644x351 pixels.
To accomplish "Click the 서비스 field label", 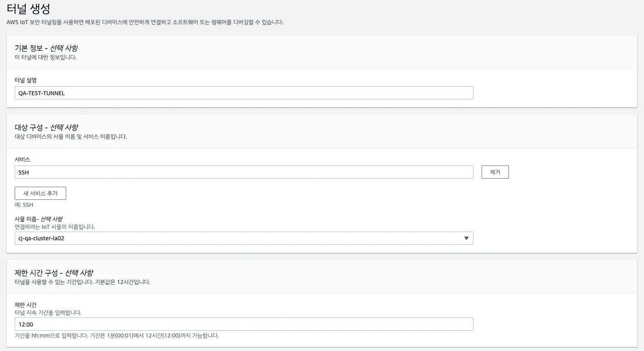I will 22,159.
